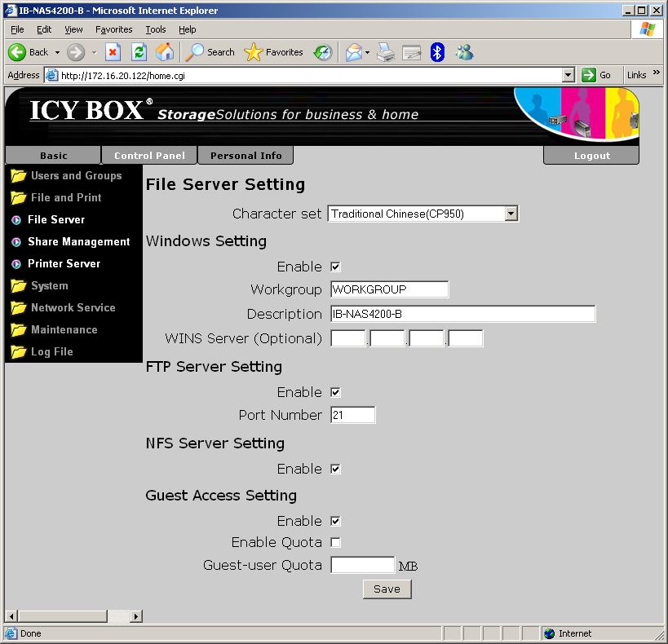This screenshot has width=668, height=644.
Task: Switch to the Control Panel tab
Action: (x=149, y=156)
